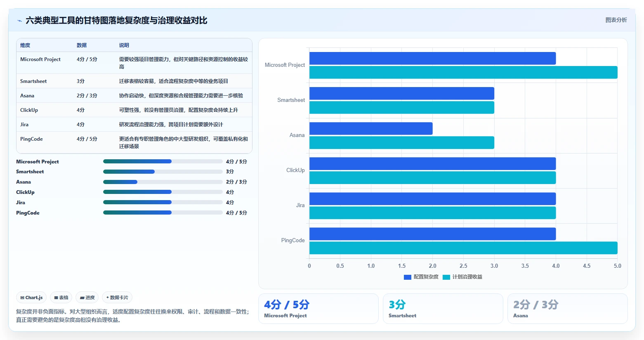Click ClickUp's cyan benefit bar in chart
The image size is (644, 340).
coord(432,177)
